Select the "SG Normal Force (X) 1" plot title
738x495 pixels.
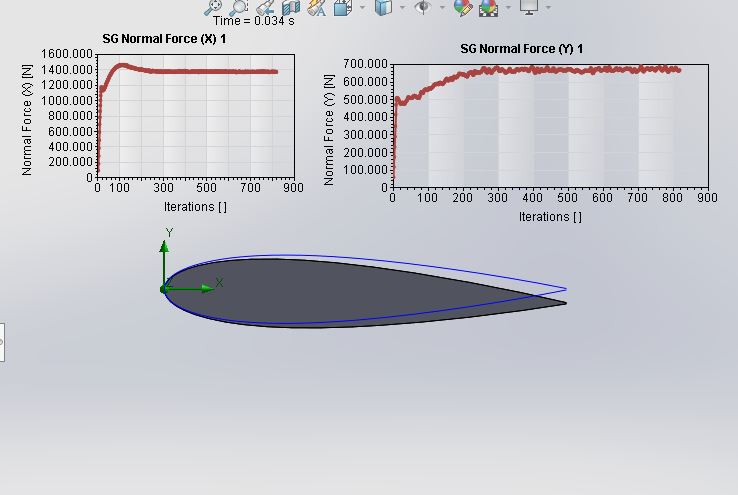pyautogui.click(x=164, y=39)
